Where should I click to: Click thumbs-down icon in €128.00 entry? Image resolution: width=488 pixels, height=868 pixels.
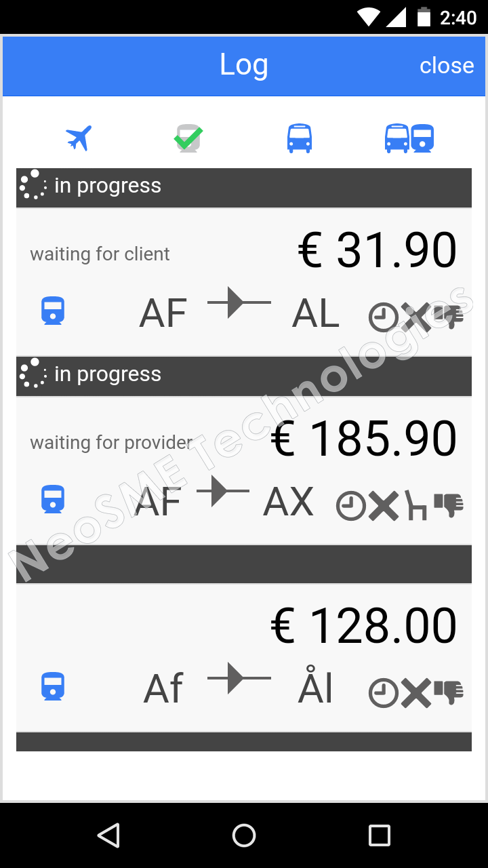[449, 692]
